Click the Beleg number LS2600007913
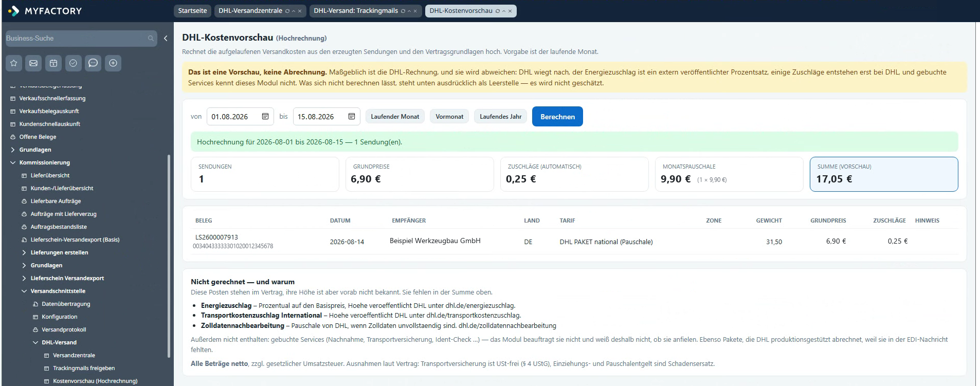 click(x=216, y=237)
